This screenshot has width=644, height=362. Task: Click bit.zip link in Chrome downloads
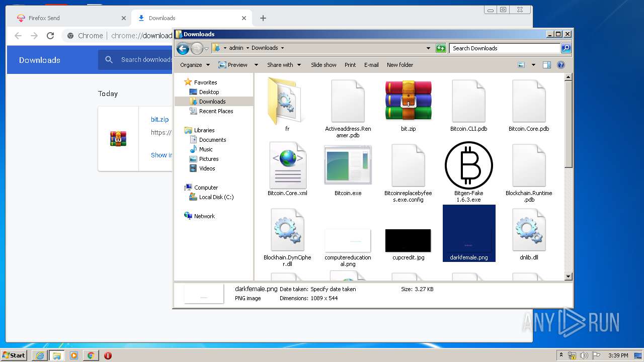(x=159, y=120)
